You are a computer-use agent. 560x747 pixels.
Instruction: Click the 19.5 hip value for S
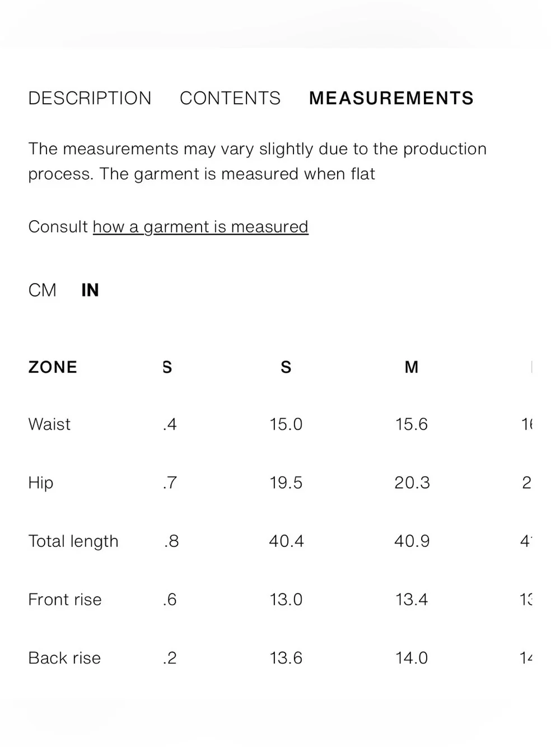click(x=286, y=482)
